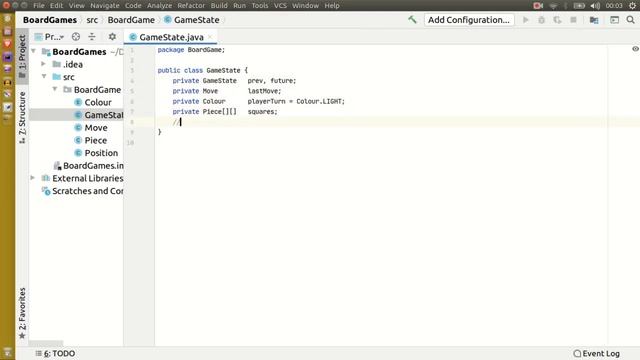The height and width of the screenshot is (360, 640).
Task: Click the Project panel horizontal scrollbar
Action: (x=46, y=343)
